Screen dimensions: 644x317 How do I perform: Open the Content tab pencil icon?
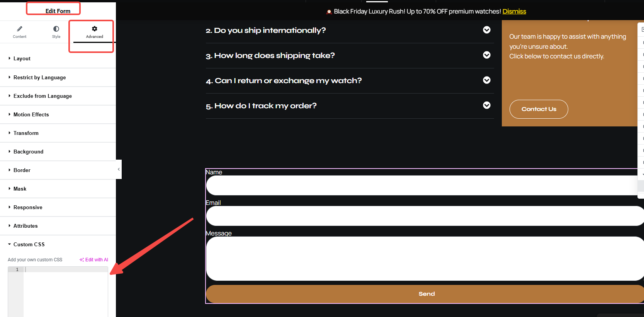(20, 29)
